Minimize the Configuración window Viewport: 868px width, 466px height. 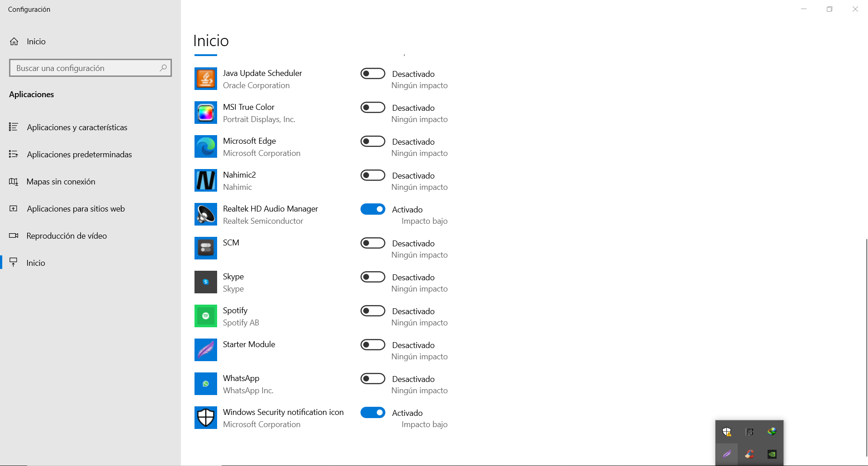pos(804,9)
